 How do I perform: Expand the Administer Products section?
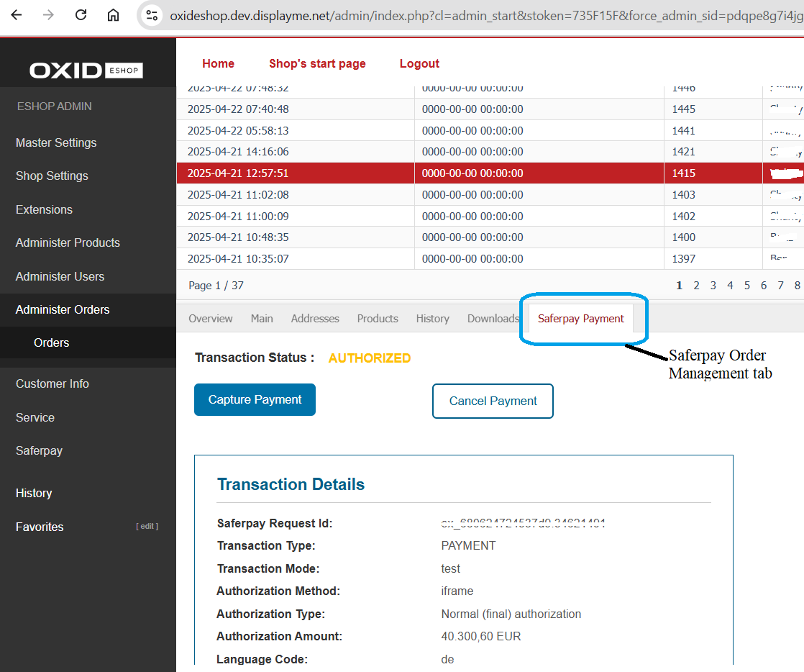click(68, 242)
